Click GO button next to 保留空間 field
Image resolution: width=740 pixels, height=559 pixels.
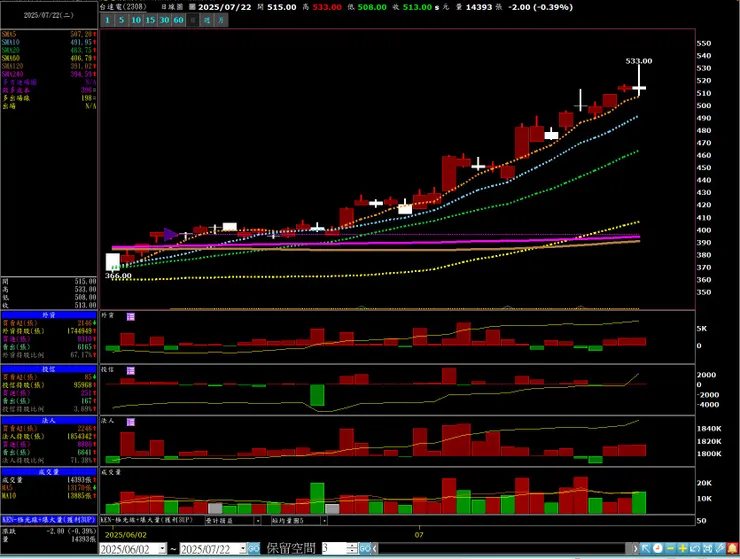coord(365,549)
